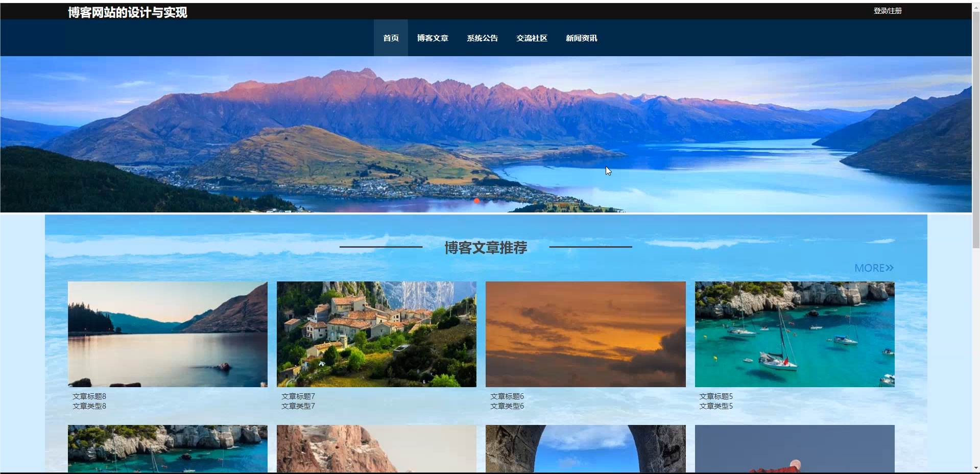The height and width of the screenshot is (474, 980).
Task: Select the middle carousel indicator dot
Action: [x=486, y=201]
